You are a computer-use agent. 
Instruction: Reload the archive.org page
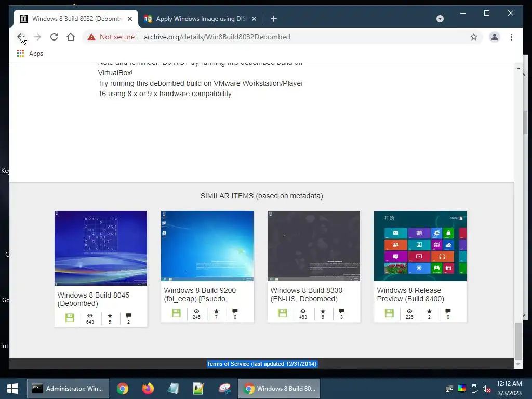pyautogui.click(x=54, y=37)
